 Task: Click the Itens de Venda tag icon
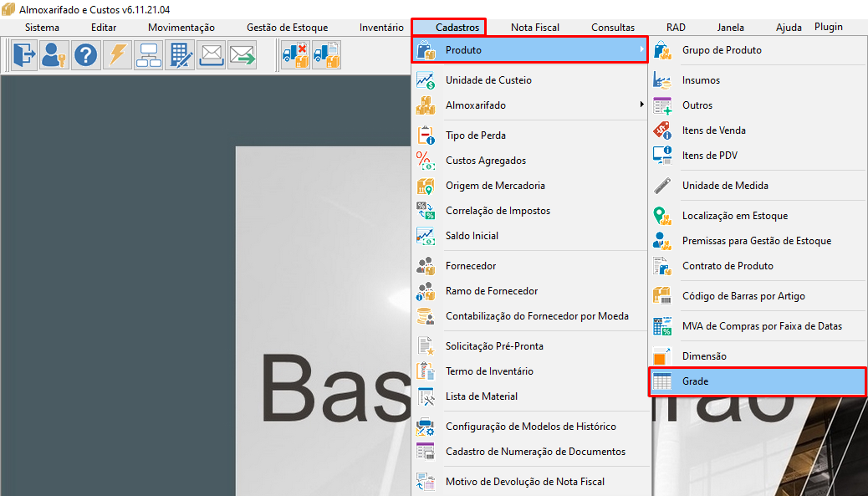click(x=662, y=130)
